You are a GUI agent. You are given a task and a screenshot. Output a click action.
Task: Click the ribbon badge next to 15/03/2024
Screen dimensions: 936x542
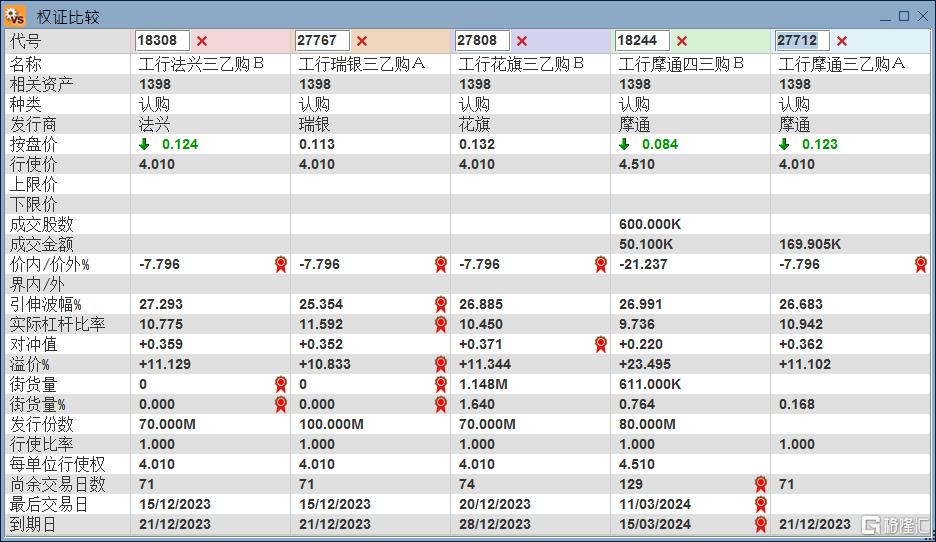pos(760,524)
